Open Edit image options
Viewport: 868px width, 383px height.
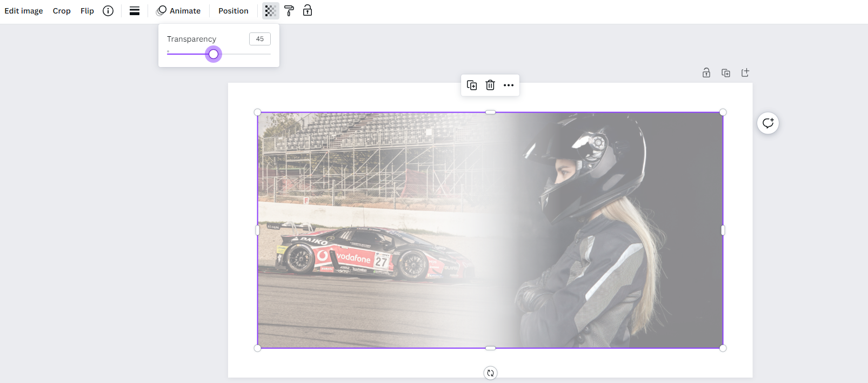click(x=24, y=11)
